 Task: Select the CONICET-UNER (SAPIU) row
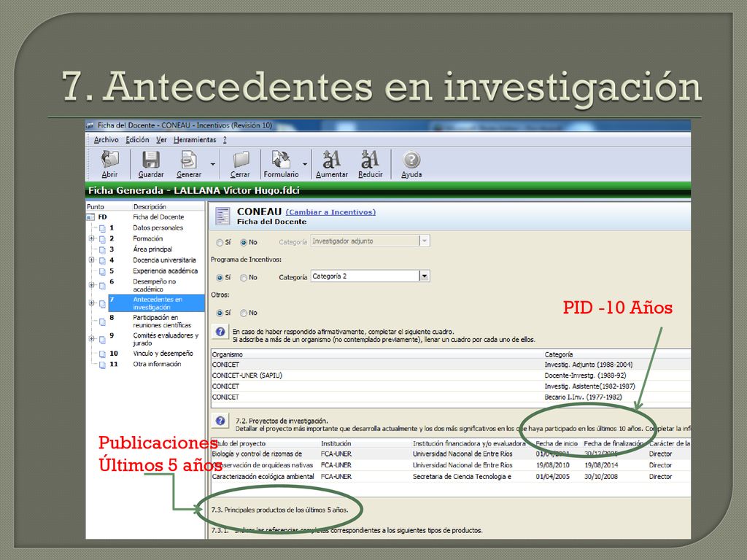[x=451, y=376]
